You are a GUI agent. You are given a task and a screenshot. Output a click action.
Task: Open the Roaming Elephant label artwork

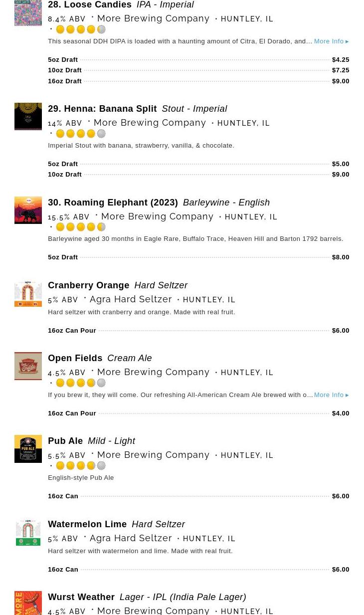(28, 210)
